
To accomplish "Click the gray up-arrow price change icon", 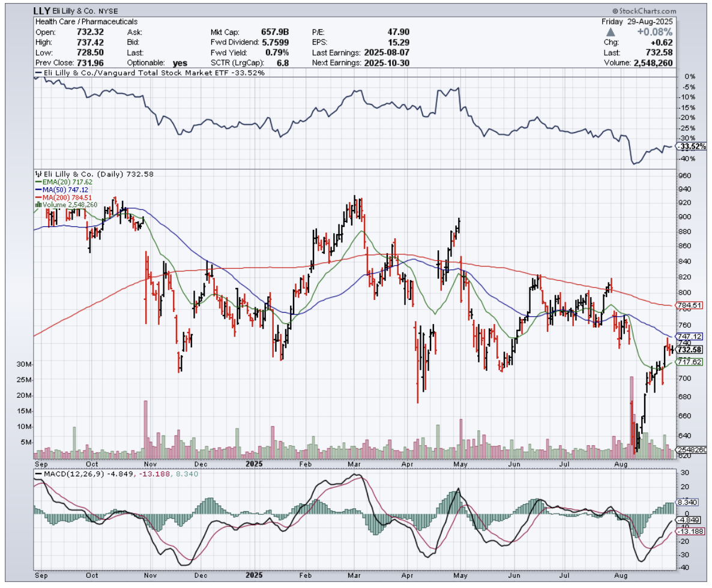I will click(611, 32).
